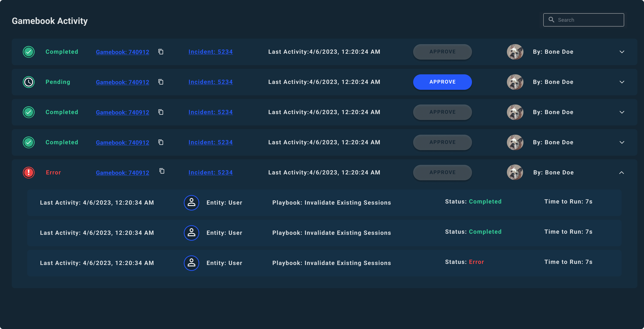Screen dimensions: 644x329
Task: Open Gamebook: 740912 link in first Completed row
Action: click(123, 52)
